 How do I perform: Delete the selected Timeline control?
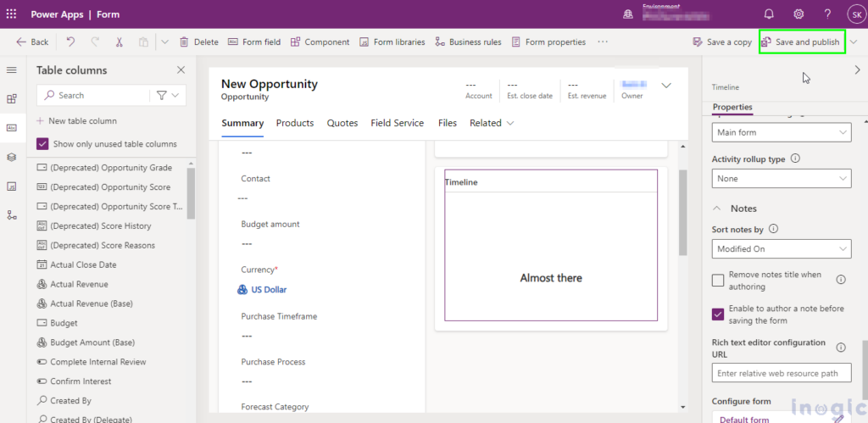pos(198,42)
